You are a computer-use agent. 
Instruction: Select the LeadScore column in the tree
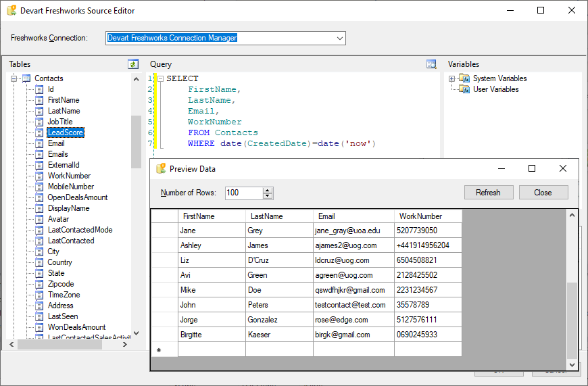point(66,132)
